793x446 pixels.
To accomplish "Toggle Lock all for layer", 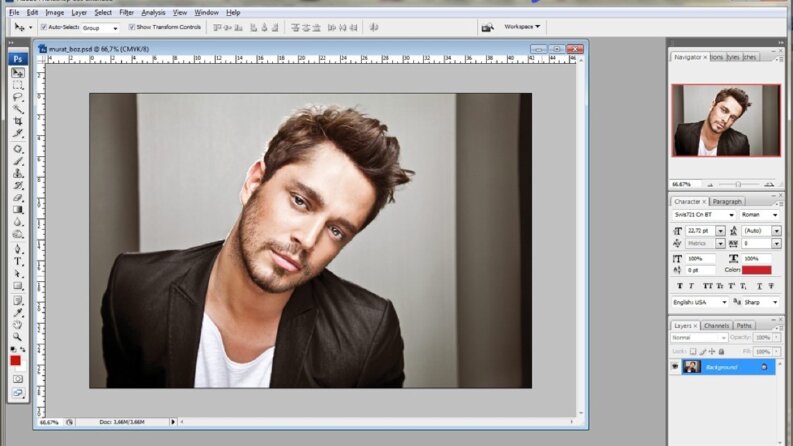I will coord(722,351).
